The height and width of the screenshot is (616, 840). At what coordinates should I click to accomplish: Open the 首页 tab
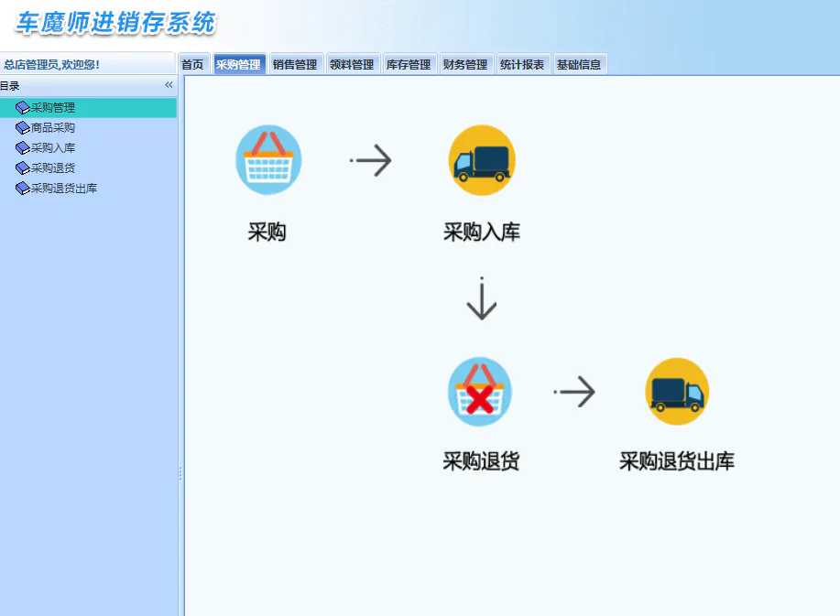coord(193,64)
